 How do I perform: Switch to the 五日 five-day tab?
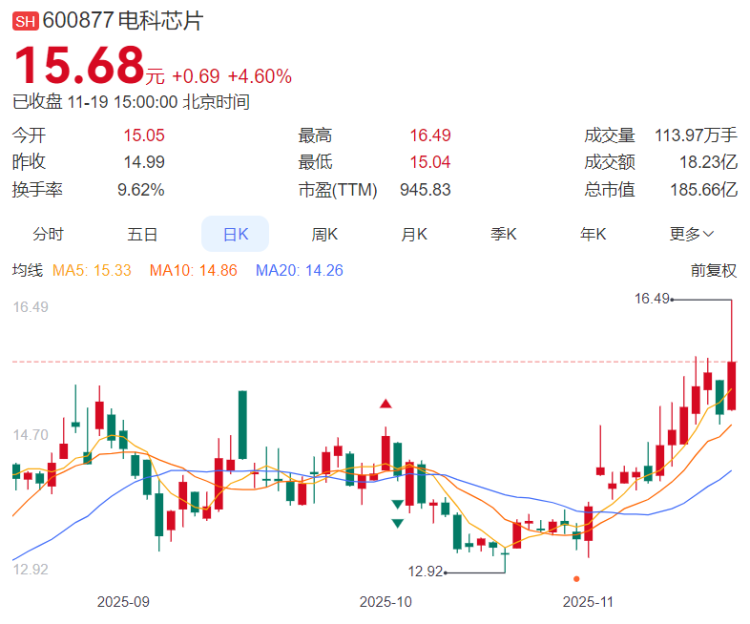click(142, 234)
